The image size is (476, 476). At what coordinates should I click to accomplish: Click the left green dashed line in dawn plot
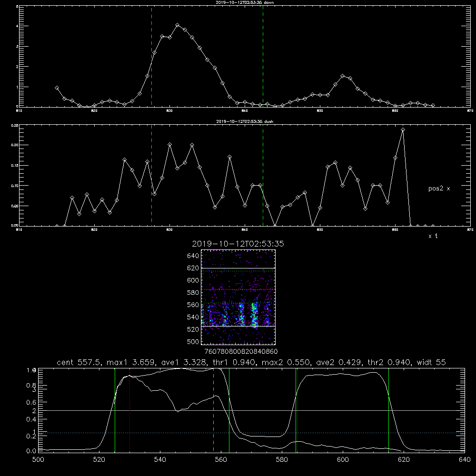(x=151, y=56)
